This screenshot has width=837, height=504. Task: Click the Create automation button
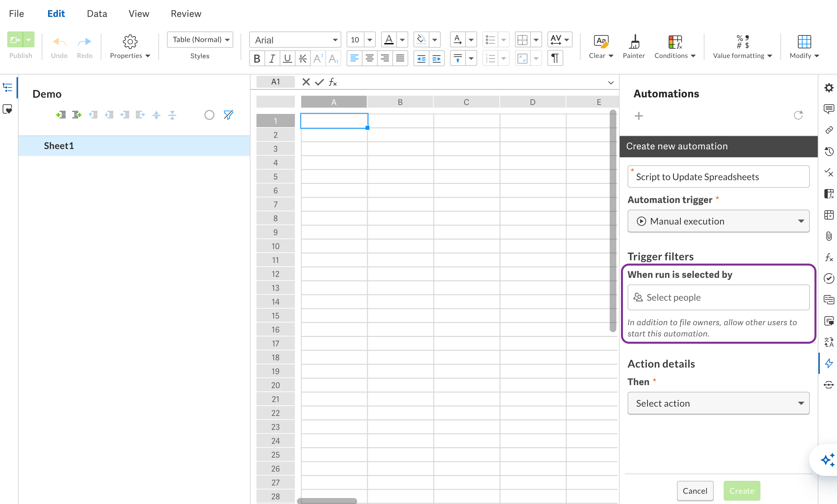(742, 491)
